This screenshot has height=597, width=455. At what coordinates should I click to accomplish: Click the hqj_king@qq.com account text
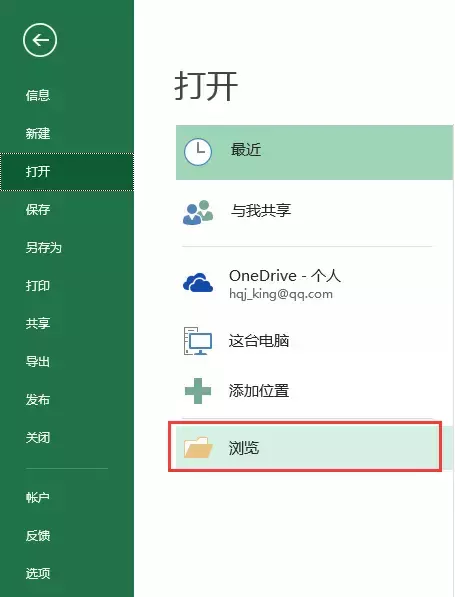tap(281, 294)
